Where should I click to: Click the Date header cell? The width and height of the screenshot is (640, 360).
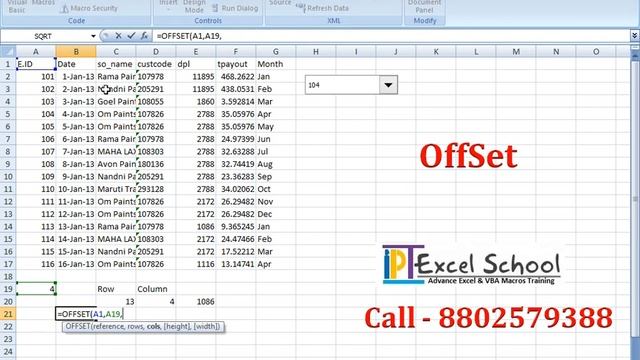pos(76,64)
